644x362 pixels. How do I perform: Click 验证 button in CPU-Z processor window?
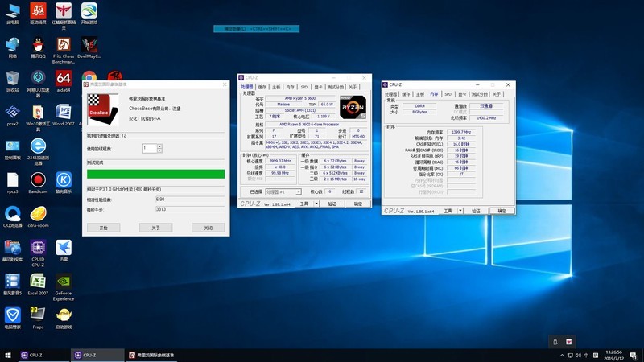coord(332,204)
